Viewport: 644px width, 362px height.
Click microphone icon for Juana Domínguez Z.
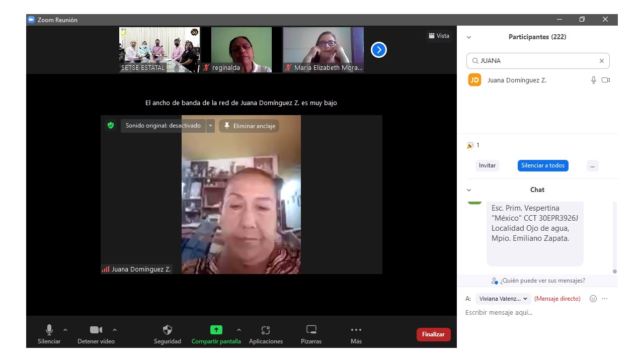click(x=594, y=80)
